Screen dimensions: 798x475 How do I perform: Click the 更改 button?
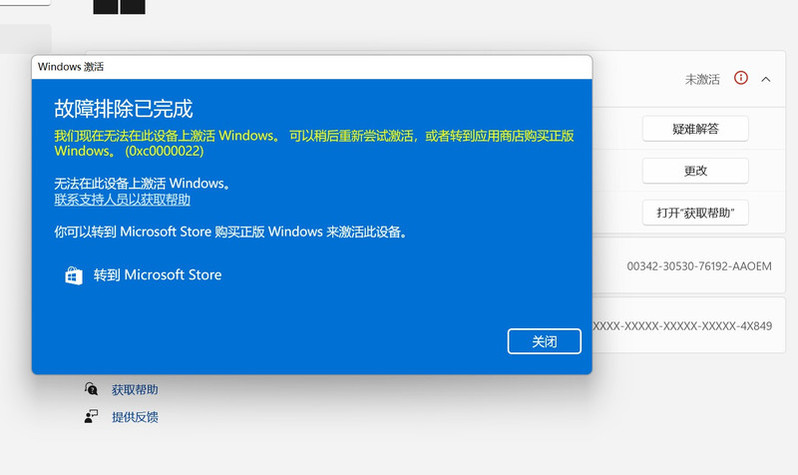[695, 170]
